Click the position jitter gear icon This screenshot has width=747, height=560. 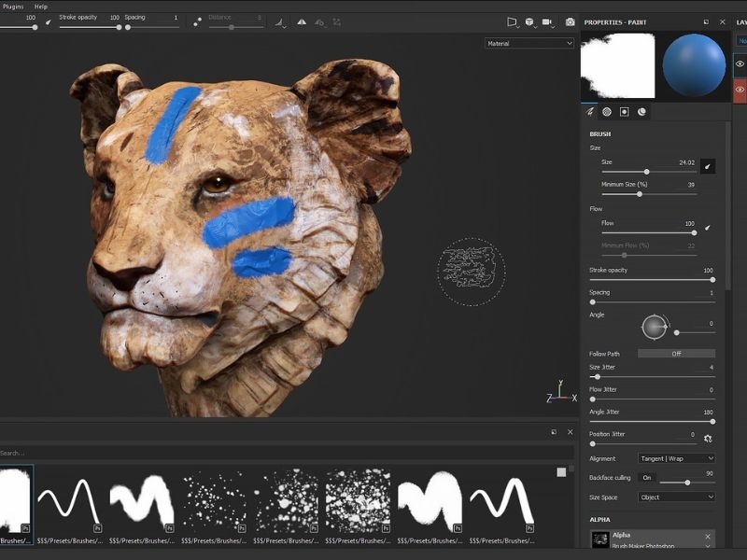point(708,439)
